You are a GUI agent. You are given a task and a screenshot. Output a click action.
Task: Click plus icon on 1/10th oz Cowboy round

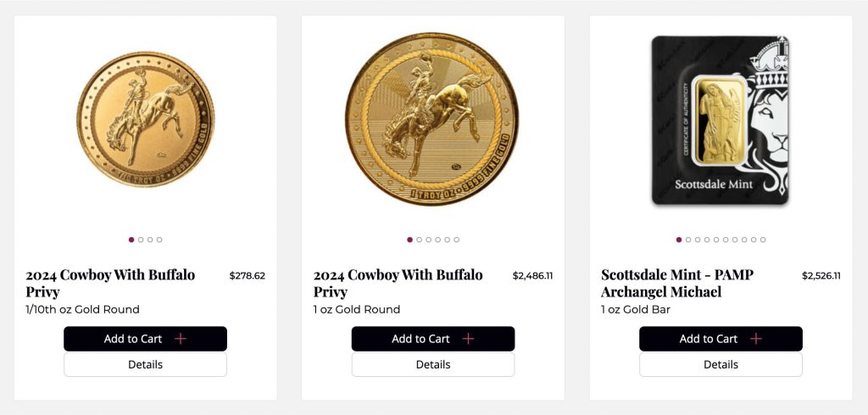tap(180, 339)
